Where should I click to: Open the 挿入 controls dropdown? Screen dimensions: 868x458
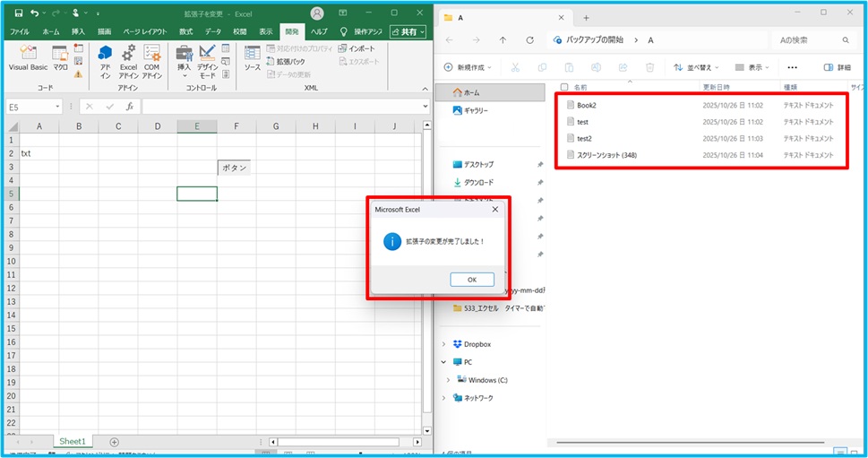[x=184, y=60]
